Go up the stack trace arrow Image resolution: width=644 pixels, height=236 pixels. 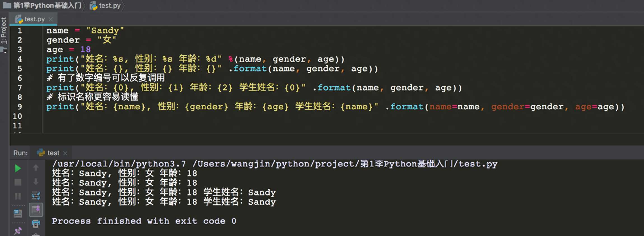[36, 168]
